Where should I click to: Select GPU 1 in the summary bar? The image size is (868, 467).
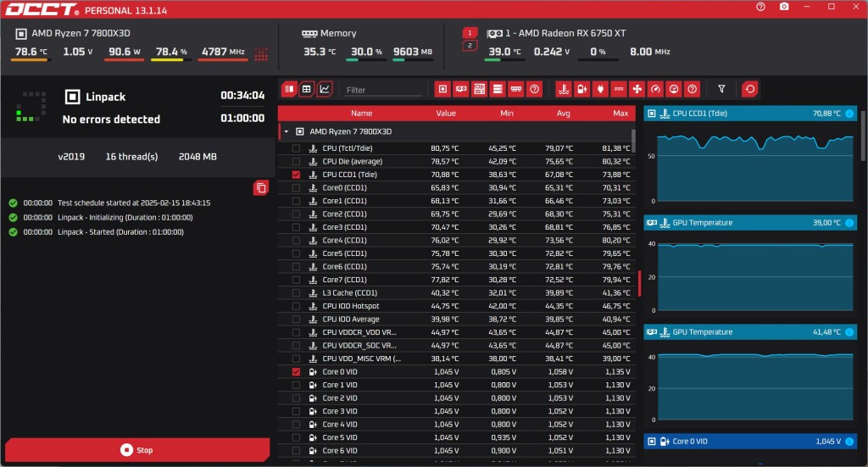coord(470,33)
